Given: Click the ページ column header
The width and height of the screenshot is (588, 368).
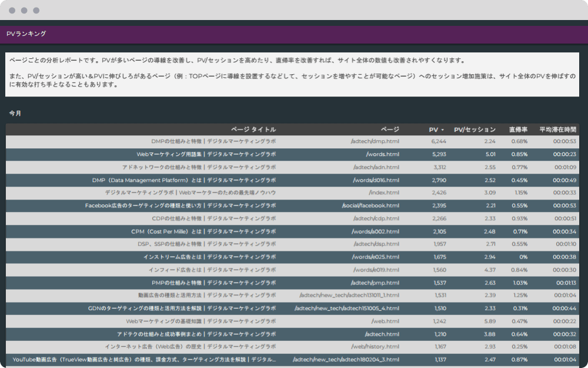Looking at the screenshot, I should (389, 130).
